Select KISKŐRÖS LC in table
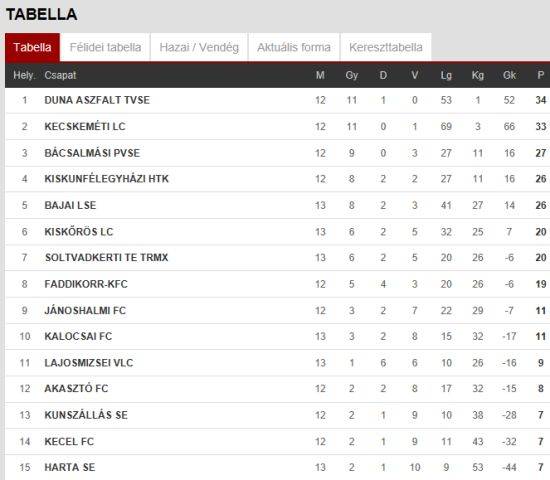Screen dimensions: 550x480 point(79,232)
